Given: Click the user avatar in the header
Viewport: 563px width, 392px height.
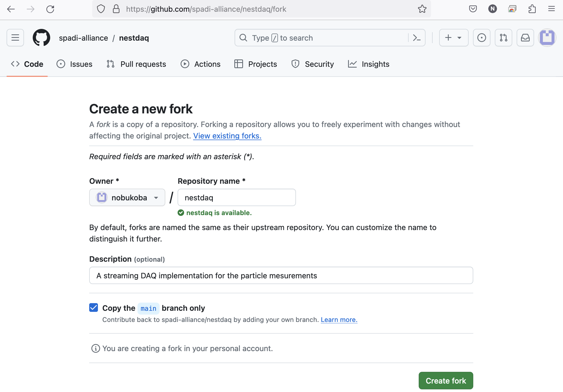Looking at the screenshot, I should pos(547,38).
